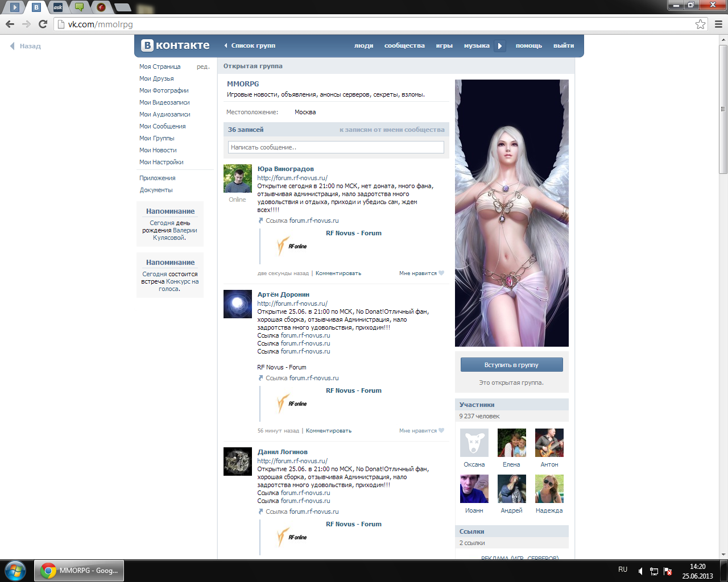Screen dimensions: 728x582
Task: Reload the page with the refresh icon
Action: point(43,24)
